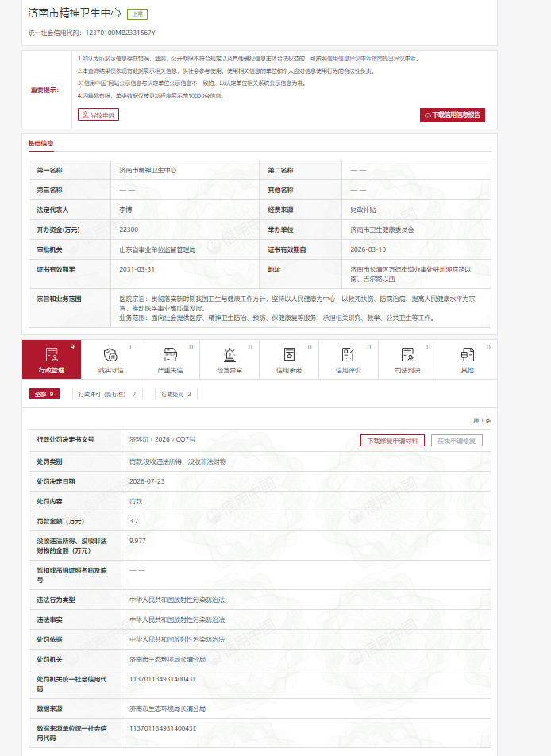Click the 违法事实 row value
This screenshot has width=551, height=756.
tap(177, 619)
